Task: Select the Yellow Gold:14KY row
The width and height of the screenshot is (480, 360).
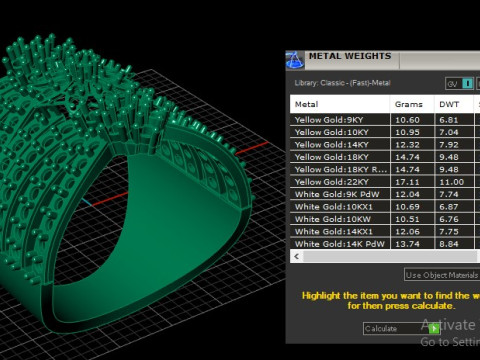Action: 385,145
